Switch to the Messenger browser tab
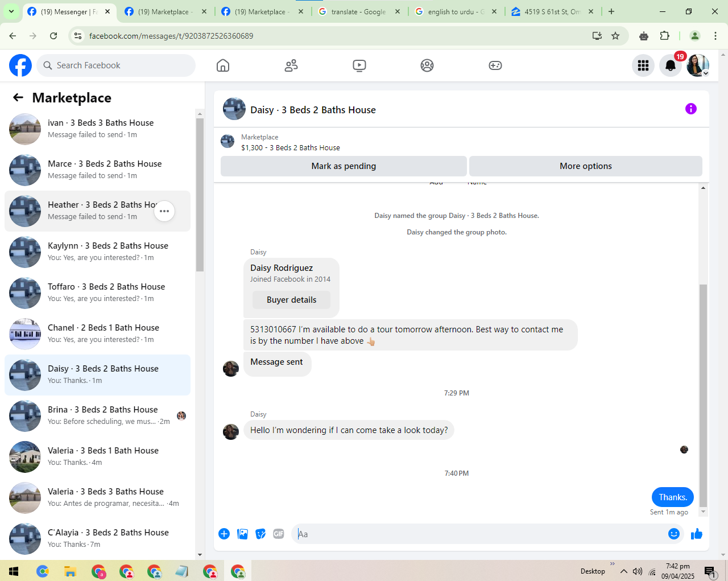Viewport: 728px width, 581px height. 69,11
